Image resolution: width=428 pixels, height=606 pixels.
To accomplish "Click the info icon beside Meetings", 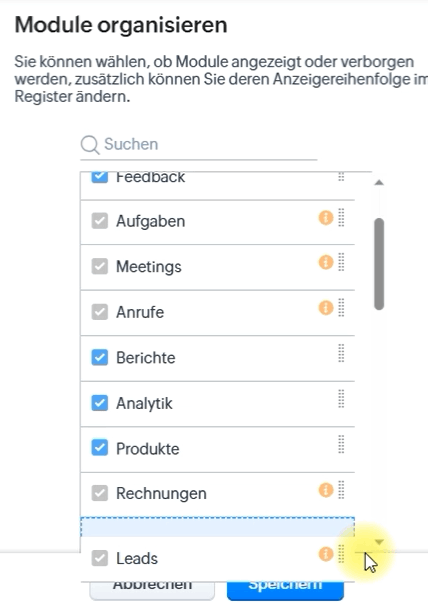I will coord(326,262).
